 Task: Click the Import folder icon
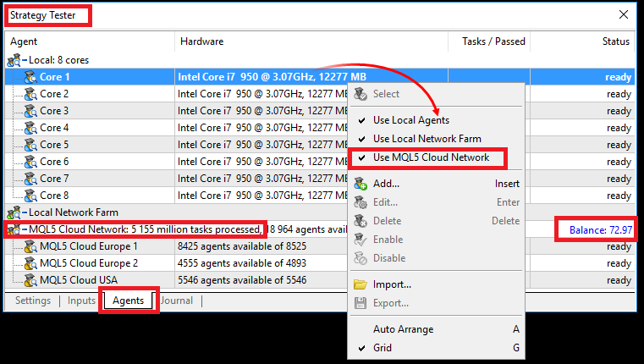[361, 284]
